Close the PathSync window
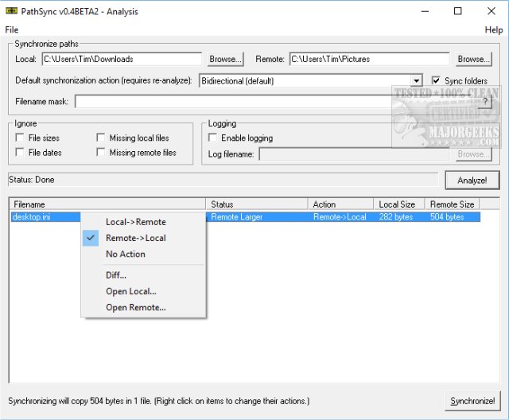This screenshot has width=509, height=420. (492, 11)
